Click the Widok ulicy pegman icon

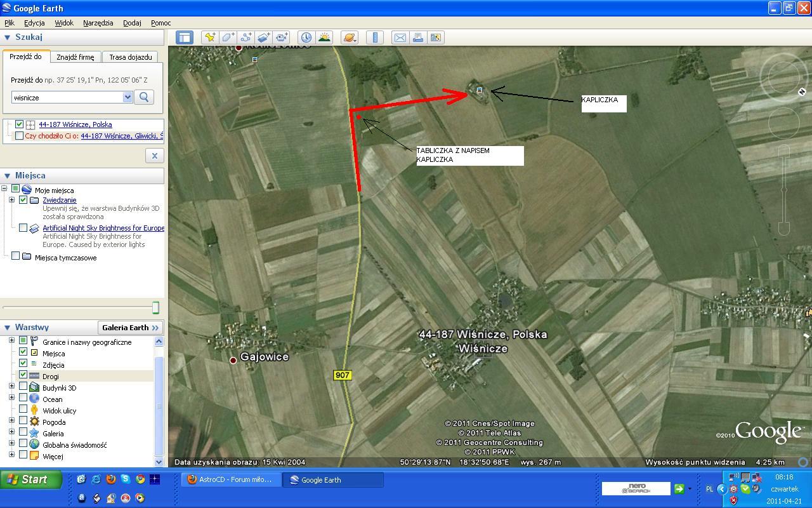tap(34, 410)
